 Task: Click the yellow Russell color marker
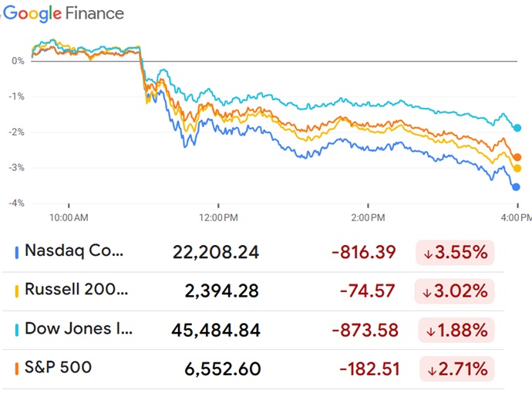pos(17,291)
